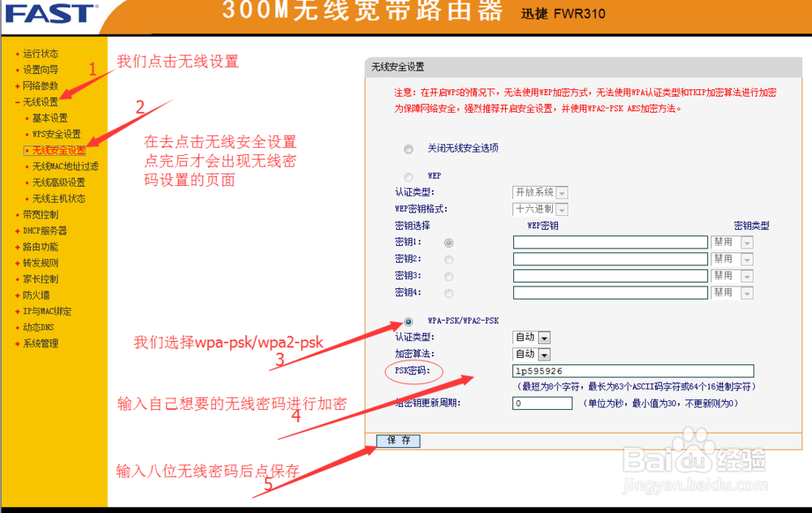Click the PSK密码 input field
Screen dimensions: 812x513
(x=633, y=371)
